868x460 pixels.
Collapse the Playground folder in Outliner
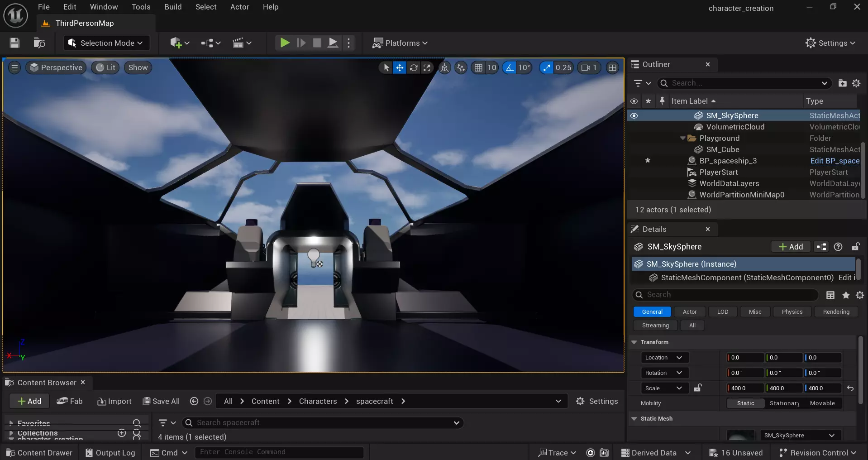[x=682, y=138]
